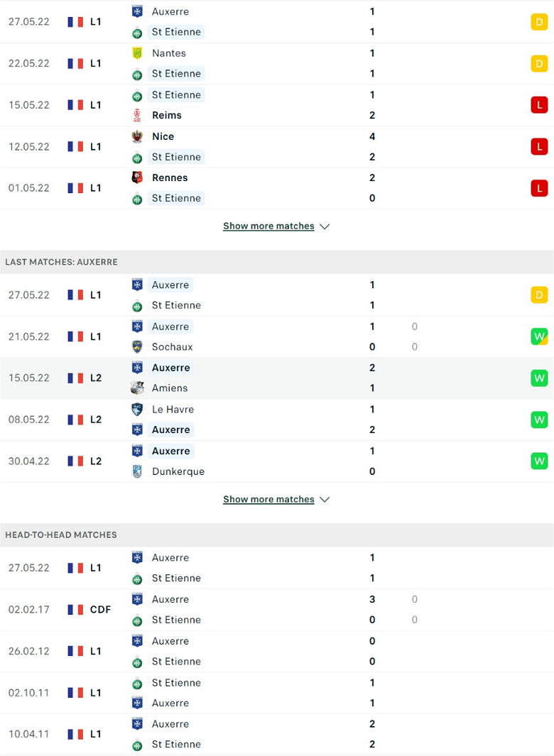
Task: Click the green W badge for Le Havre match
Action: click(539, 420)
